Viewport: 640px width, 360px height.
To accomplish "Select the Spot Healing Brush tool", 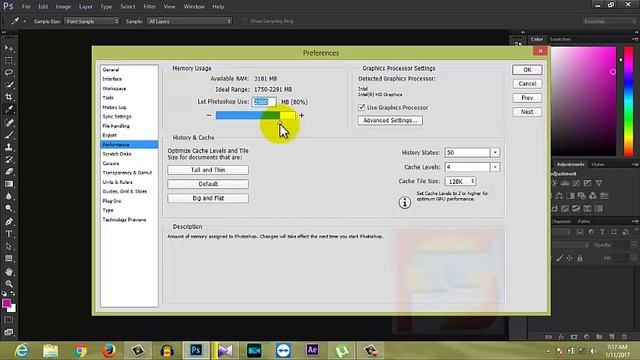I will pyautogui.click(x=9, y=122).
